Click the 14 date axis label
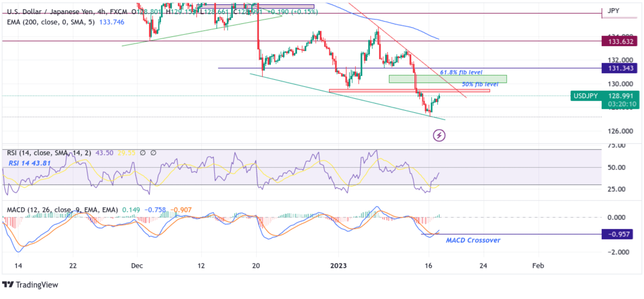This screenshot has width=644, height=299. [x=18, y=265]
